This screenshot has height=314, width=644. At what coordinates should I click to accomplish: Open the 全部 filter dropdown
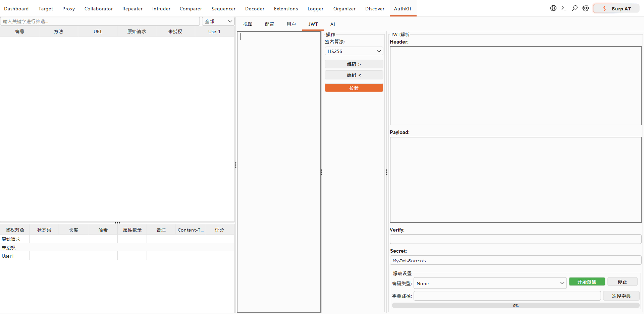tap(218, 21)
